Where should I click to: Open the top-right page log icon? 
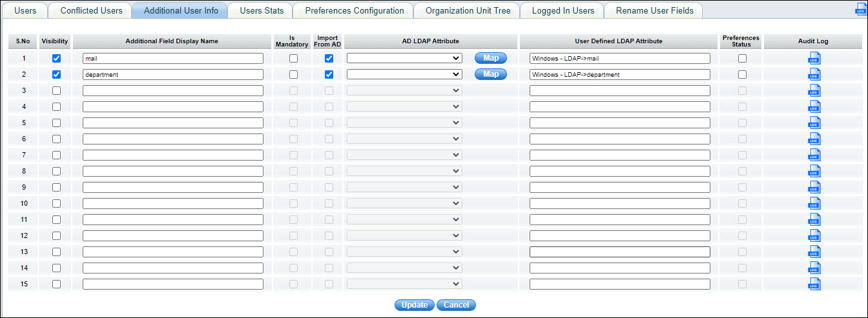[x=860, y=10]
